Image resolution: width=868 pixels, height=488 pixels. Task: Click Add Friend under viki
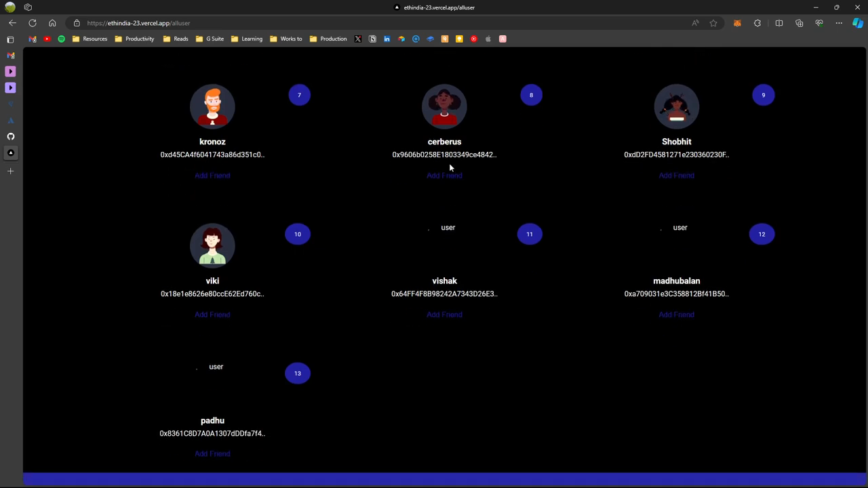(x=212, y=314)
